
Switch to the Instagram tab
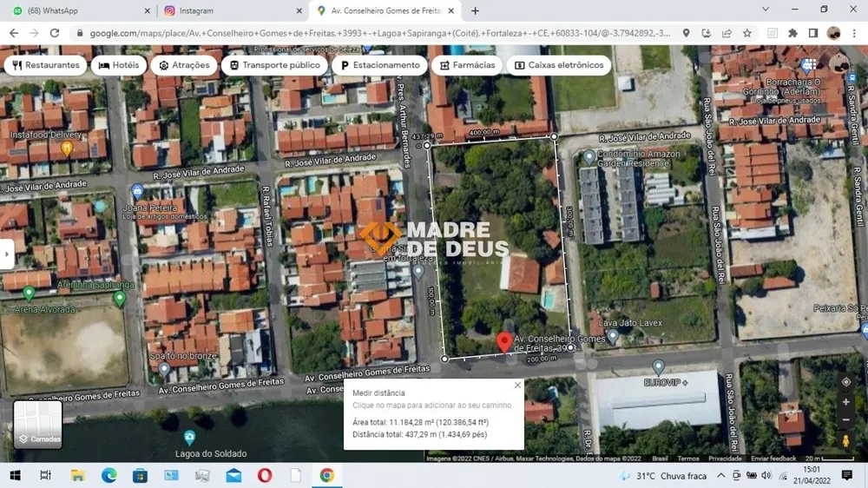[x=231, y=10]
